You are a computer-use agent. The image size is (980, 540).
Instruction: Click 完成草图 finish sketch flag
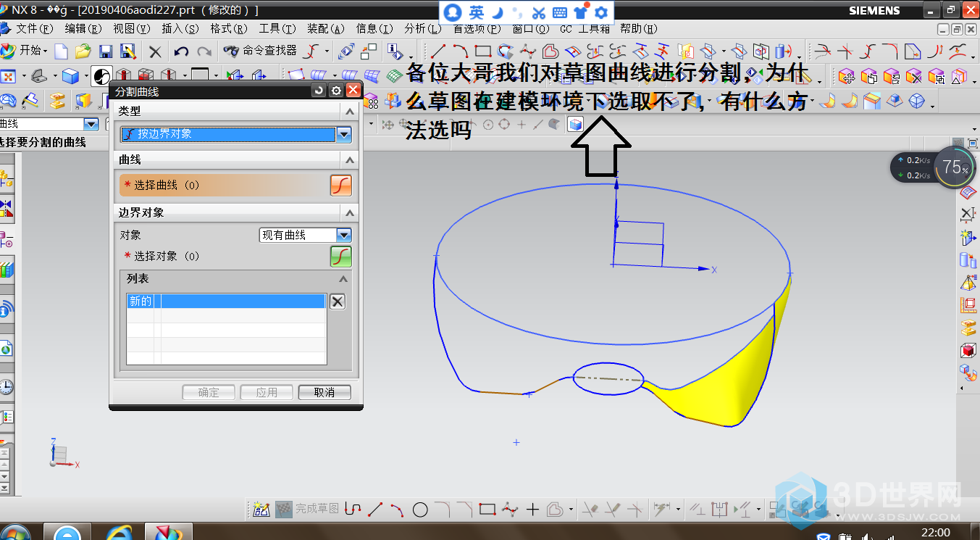(x=308, y=509)
